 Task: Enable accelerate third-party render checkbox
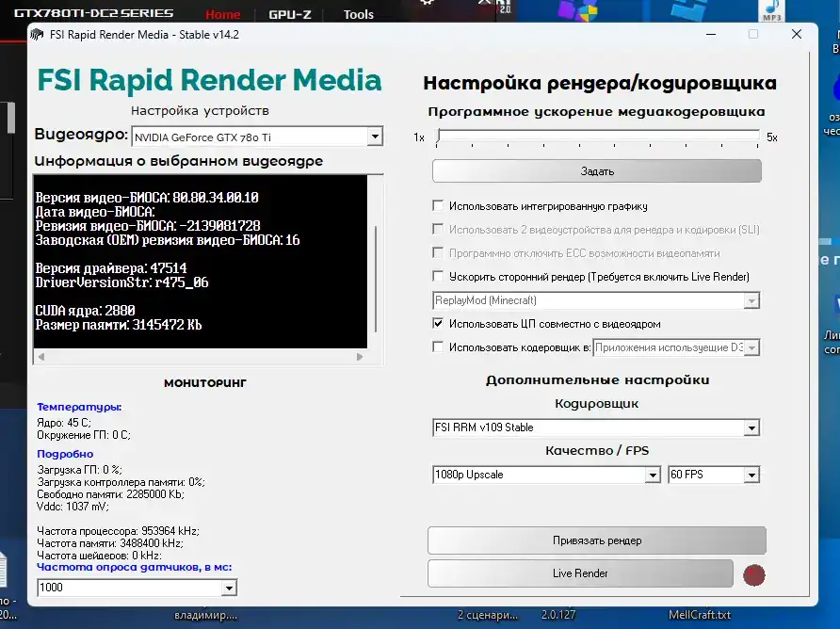(x=438, y=277)
